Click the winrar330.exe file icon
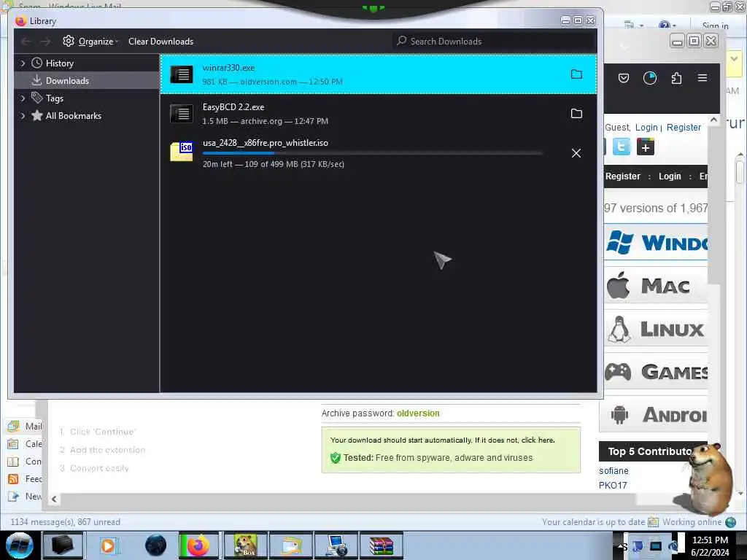The image size is (747, 560). click(x=182, y=74)
